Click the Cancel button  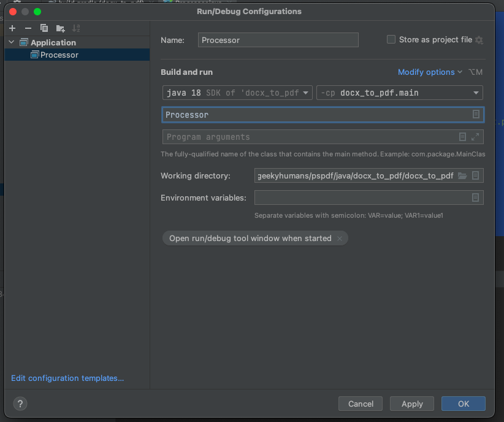[361, 404]
